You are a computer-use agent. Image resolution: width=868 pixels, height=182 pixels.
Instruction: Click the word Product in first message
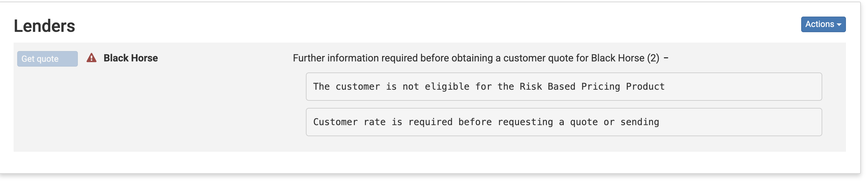coord(645,87)
